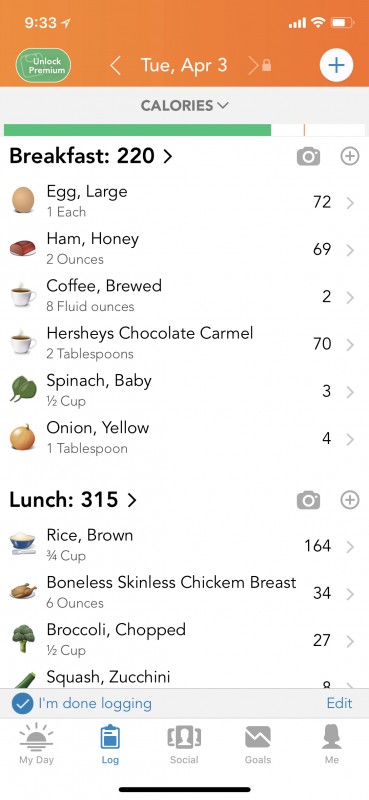Open Lunch camera photo logging
Image resolution: width=369 pixels, height=800 pixels.
click(308, 501)
